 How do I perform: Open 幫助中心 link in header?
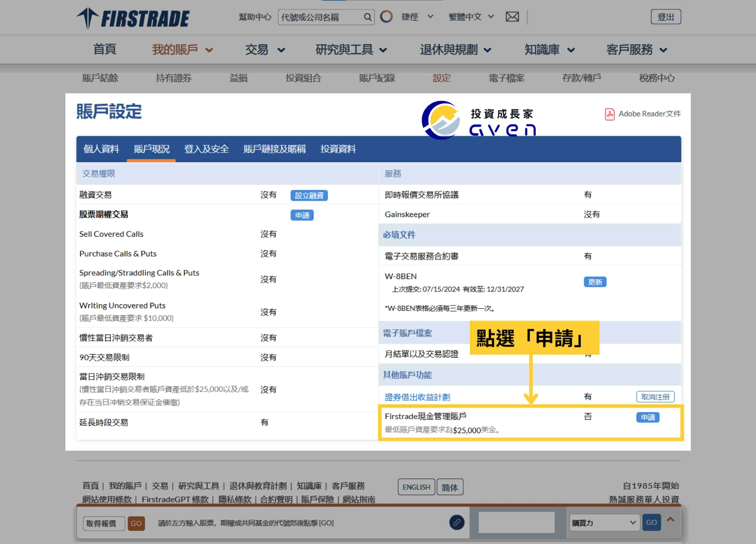point(255,17)
